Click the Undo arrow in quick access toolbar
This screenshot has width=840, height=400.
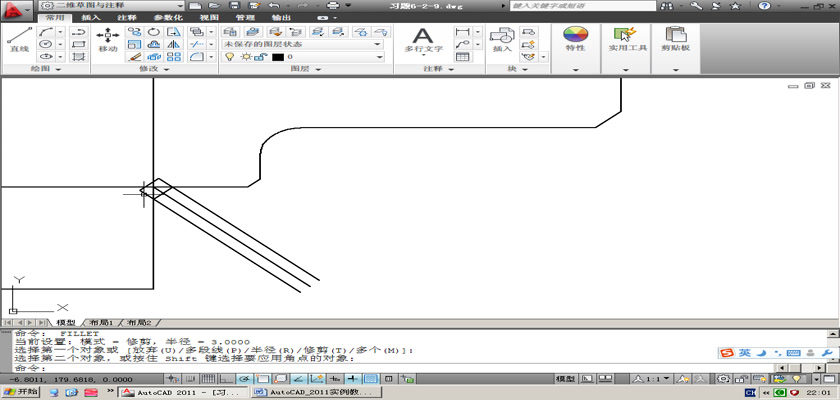click(273, 6)
